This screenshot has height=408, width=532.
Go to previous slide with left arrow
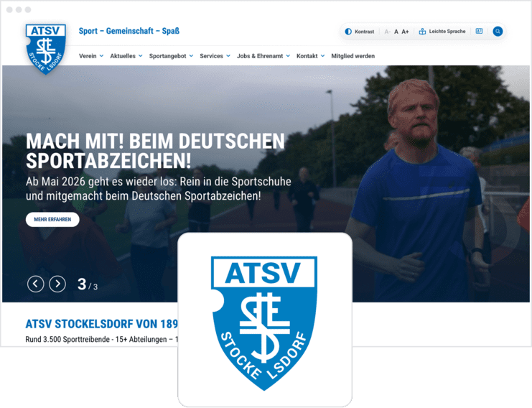pyautogui.click(x=36, y=284)
